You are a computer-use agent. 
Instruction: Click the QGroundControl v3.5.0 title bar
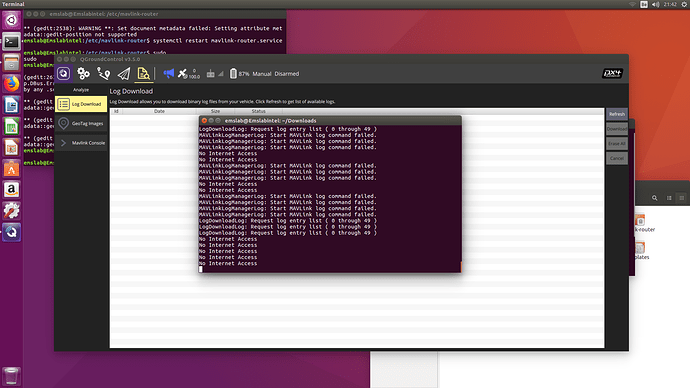coord(341,59)
